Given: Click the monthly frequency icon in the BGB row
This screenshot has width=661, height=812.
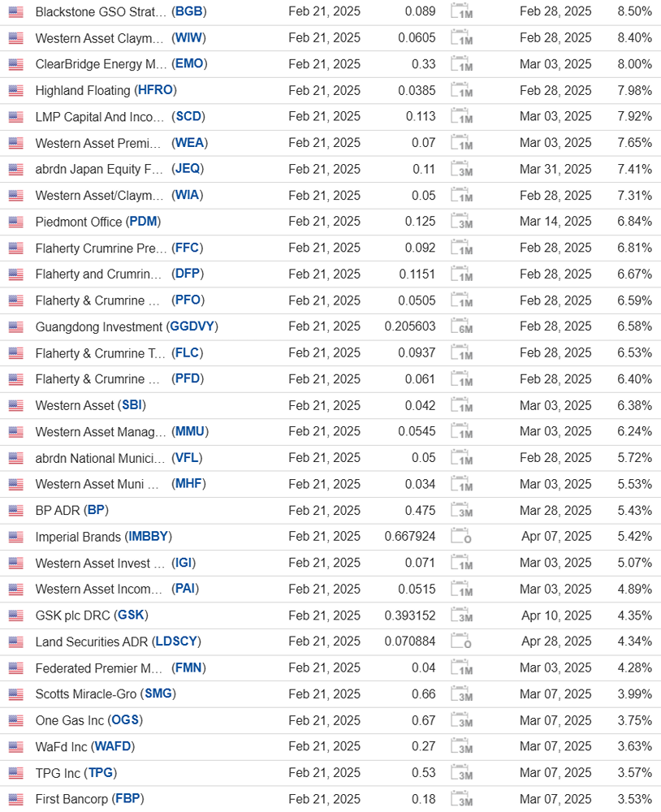Looking at the screenshot, I should pyautogui.click(x=461, y=11).
